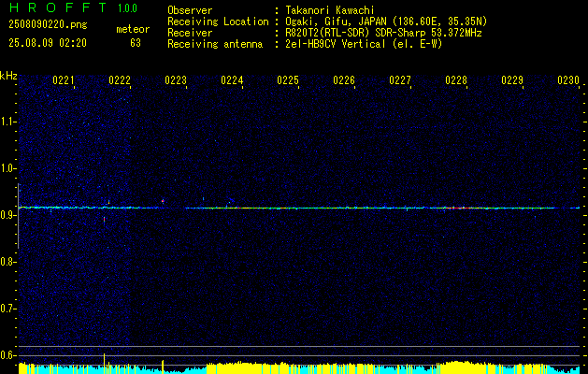Click the tall yellow spike in the bottom level graph
Image resolution: width=588 pixels, height=374 pixels.
coord(105,363)
